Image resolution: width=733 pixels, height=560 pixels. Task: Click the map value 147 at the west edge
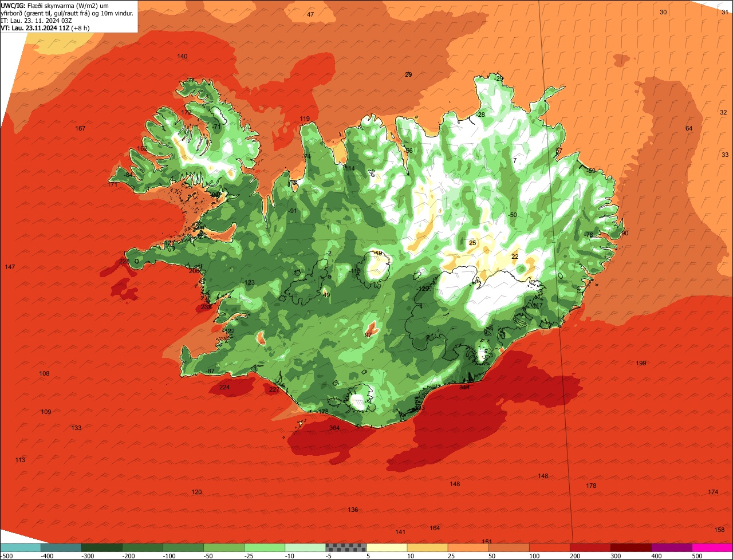(x=10, y=267)
